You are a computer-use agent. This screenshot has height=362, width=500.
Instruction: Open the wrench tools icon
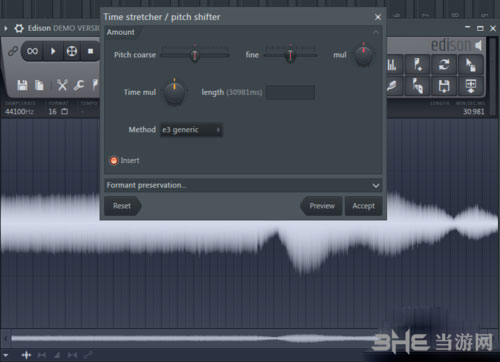click(79, 85)
